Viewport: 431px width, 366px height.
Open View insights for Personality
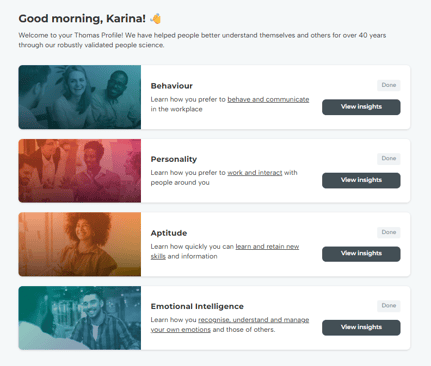pos(361,180)
